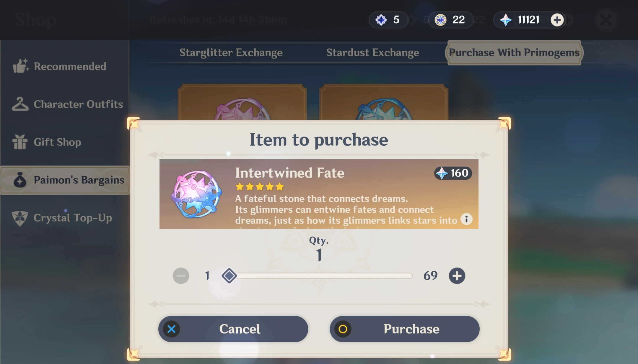Click the quantity slider diamond handle
Screen dimensions: 638x364
tap(229, 276)
